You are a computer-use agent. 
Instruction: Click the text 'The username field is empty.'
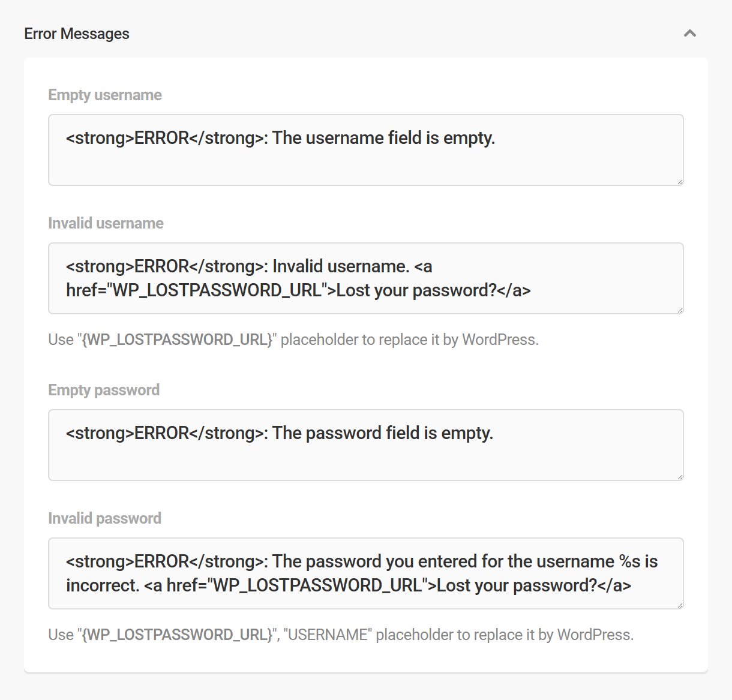point(384,137)
